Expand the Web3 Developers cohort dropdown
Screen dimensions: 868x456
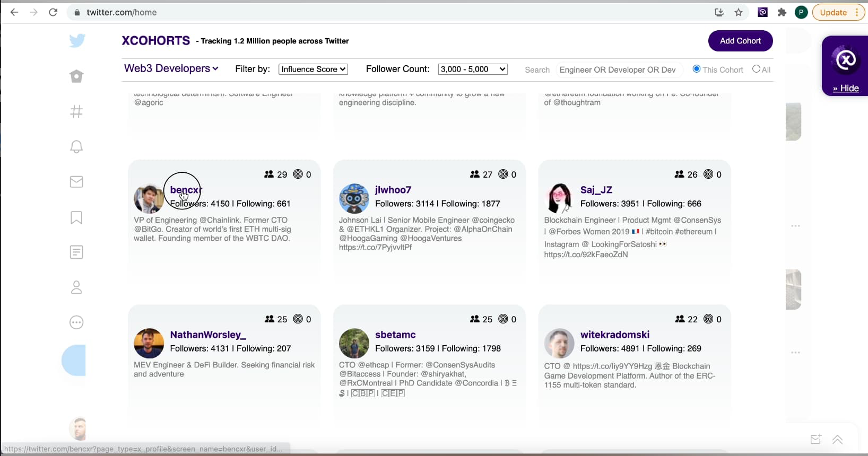(x=171, y=68)
